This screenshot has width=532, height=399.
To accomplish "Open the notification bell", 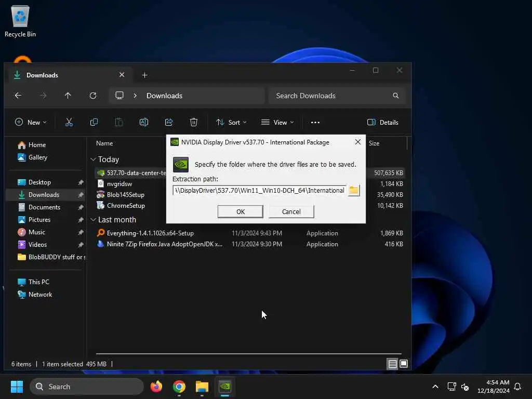I will click(517, 387).
